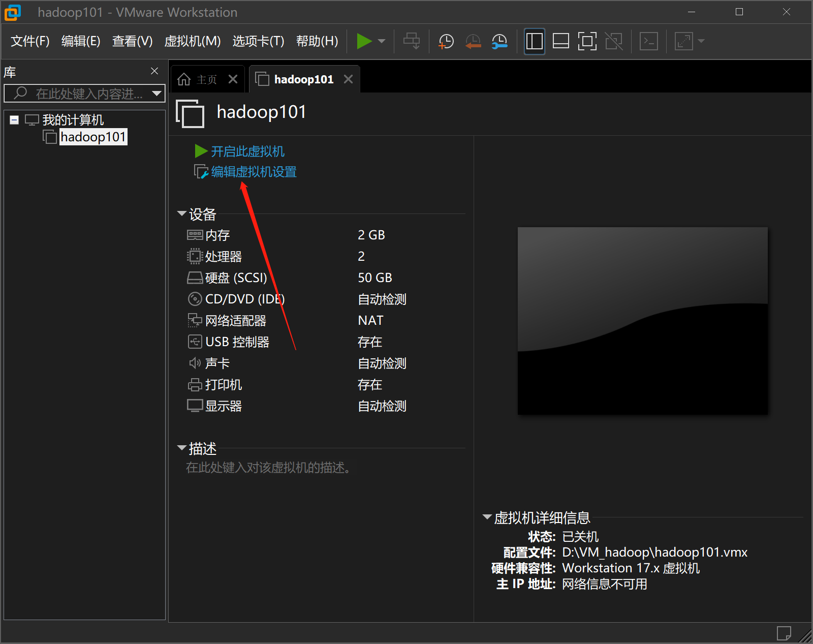The image size is (813, 644).
Task: Revert to snapshot toolbar icon
Action: coord(473,41)
